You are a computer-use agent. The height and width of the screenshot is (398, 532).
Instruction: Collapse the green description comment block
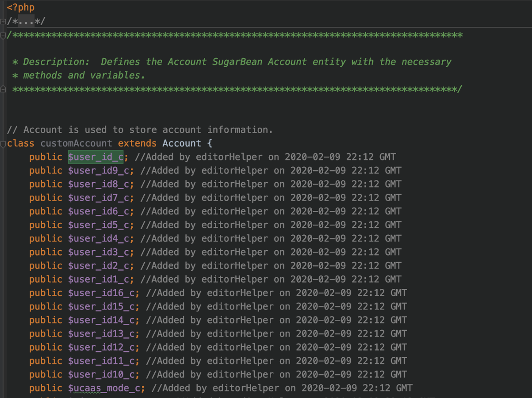[x=3, y=35]
